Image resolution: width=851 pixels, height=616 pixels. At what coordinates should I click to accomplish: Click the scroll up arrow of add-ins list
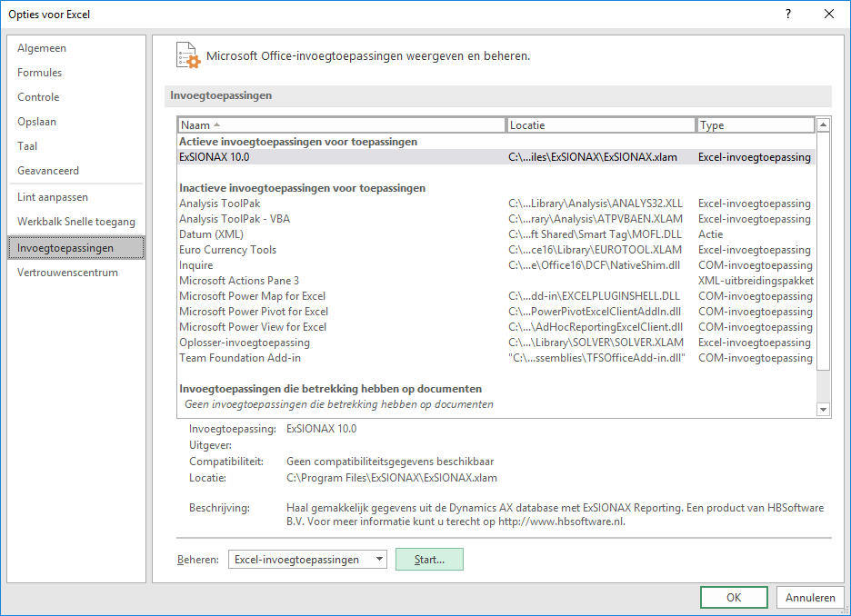pos(824,124)
